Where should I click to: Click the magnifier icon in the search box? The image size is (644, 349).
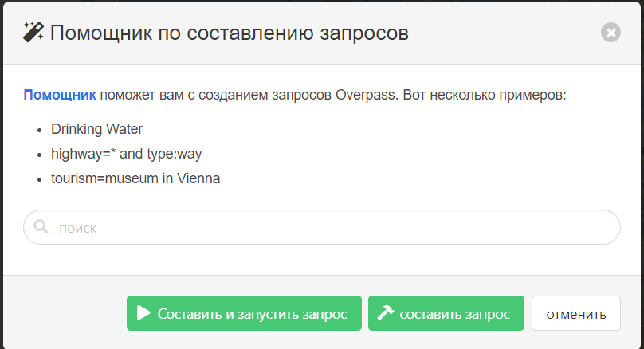pos(41,228)
